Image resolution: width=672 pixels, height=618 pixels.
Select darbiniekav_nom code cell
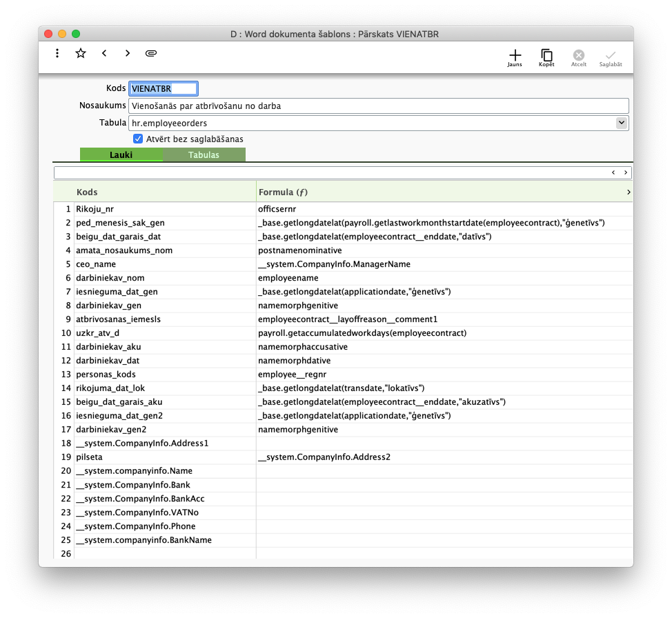(x=165, y=278)
